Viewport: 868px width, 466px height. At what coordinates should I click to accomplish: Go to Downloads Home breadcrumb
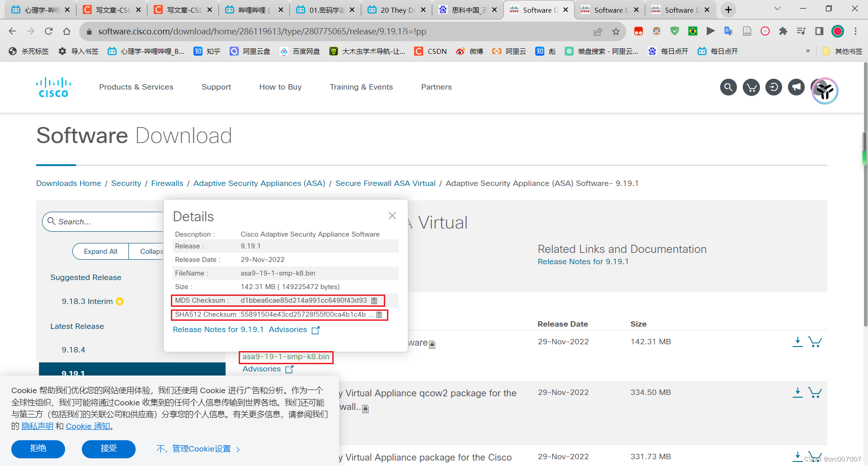click(69, 183)
